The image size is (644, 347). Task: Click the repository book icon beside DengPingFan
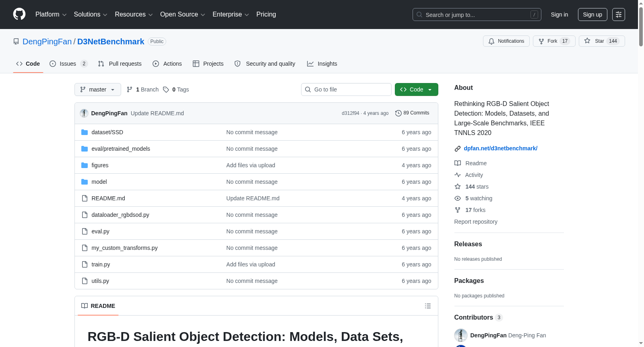coord(16,42)
